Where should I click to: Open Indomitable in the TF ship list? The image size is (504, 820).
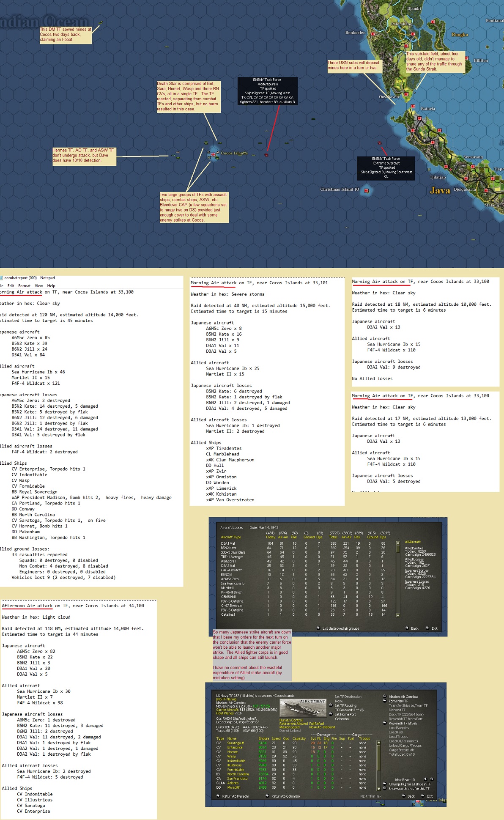coord(236,761)
